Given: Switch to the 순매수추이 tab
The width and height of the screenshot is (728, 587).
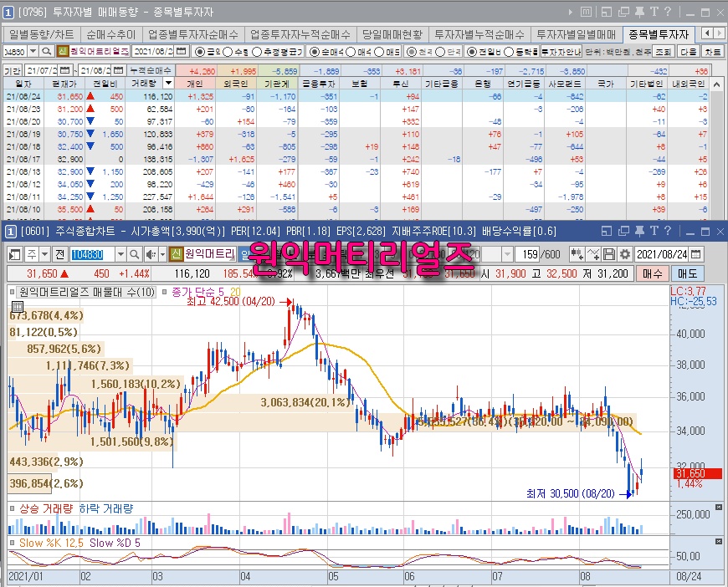Looking at the screenshot, I should 110,34.
